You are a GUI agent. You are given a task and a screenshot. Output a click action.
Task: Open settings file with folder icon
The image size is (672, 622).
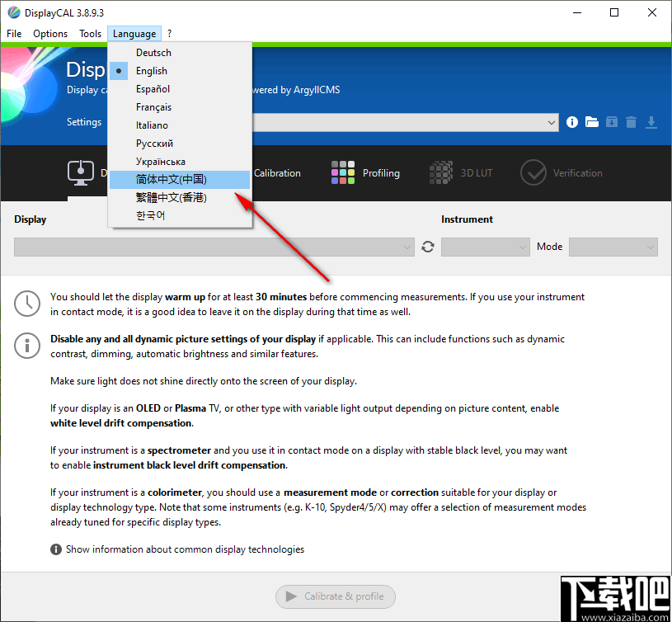(592, 123)
